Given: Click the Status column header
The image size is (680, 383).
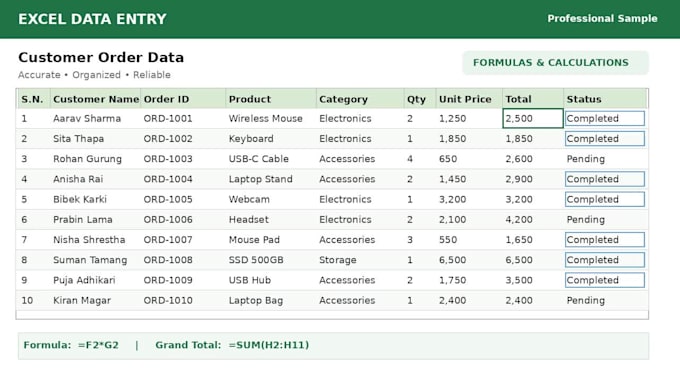Looking at the screenshot, I should (x=605, y=99).
